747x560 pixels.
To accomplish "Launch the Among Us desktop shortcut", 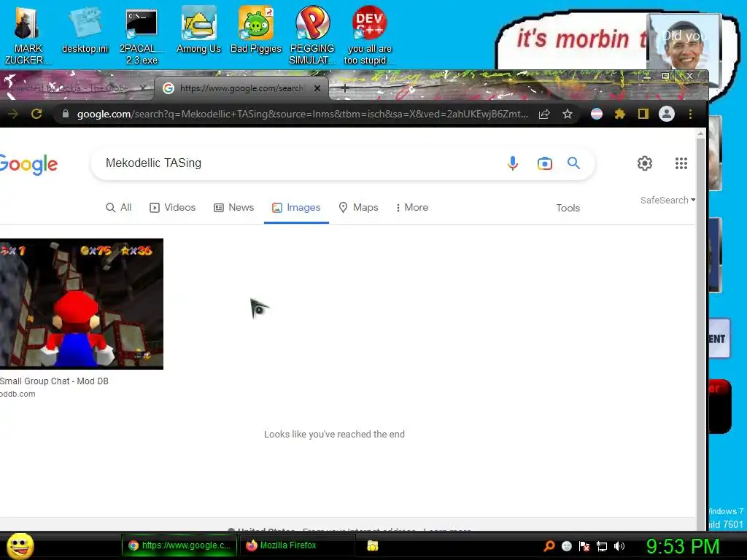I will [198, 29].
